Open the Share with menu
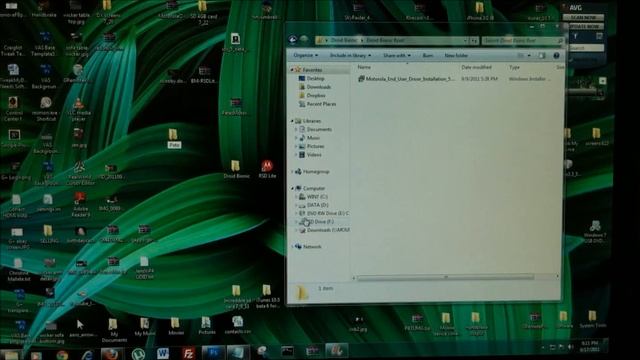 pos(397,55)
